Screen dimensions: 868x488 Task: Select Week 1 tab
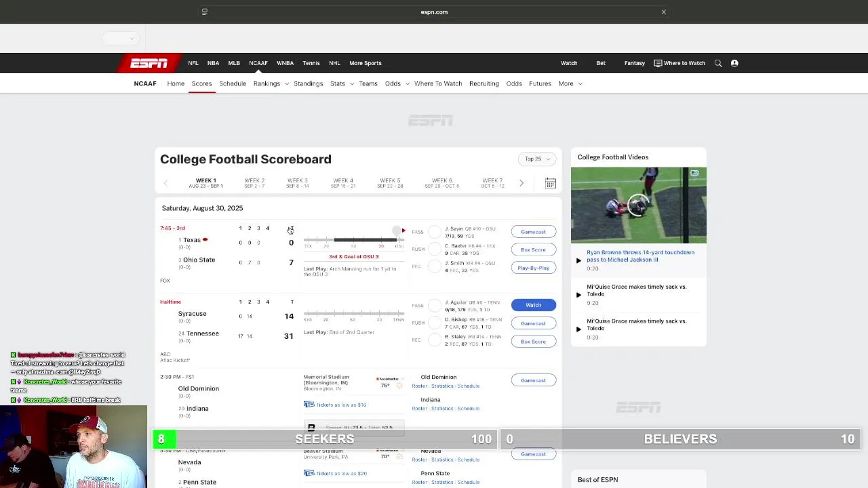pyautogui.click(x=206, y=183)
